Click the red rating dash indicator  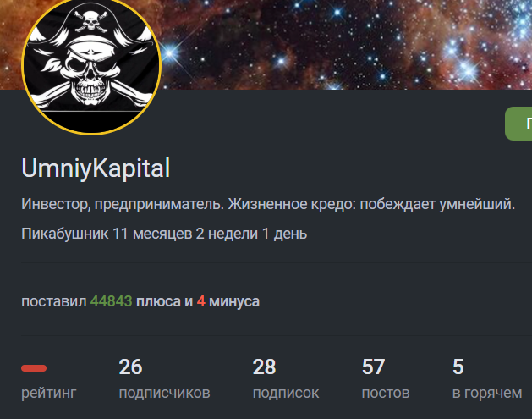point(34,368)
